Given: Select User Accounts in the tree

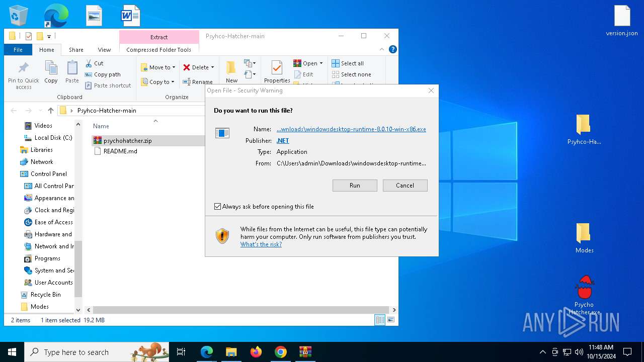Looking at the screenshot, I should tap(53, 283).
